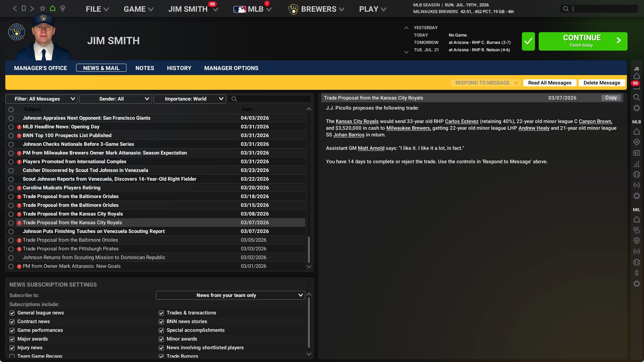Open the manager home screen via green home icon
Screen dimensions: 644x362
point(52,8)
